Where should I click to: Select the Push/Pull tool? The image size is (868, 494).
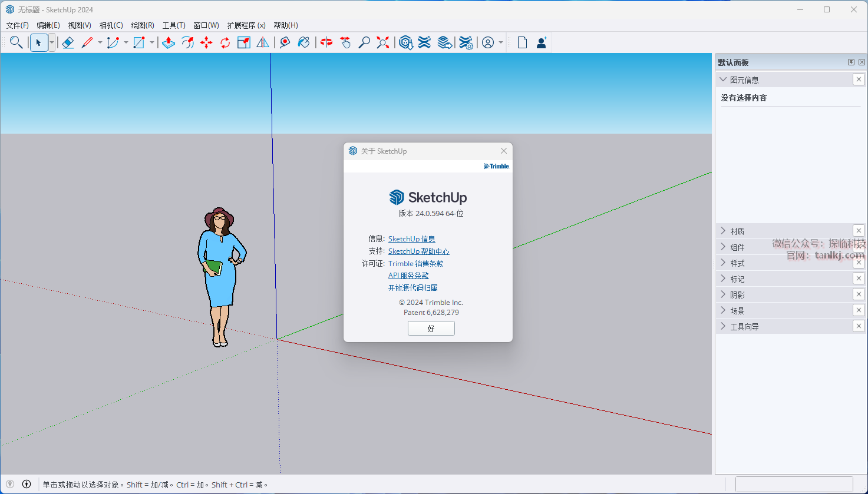[x=169, y=42]
